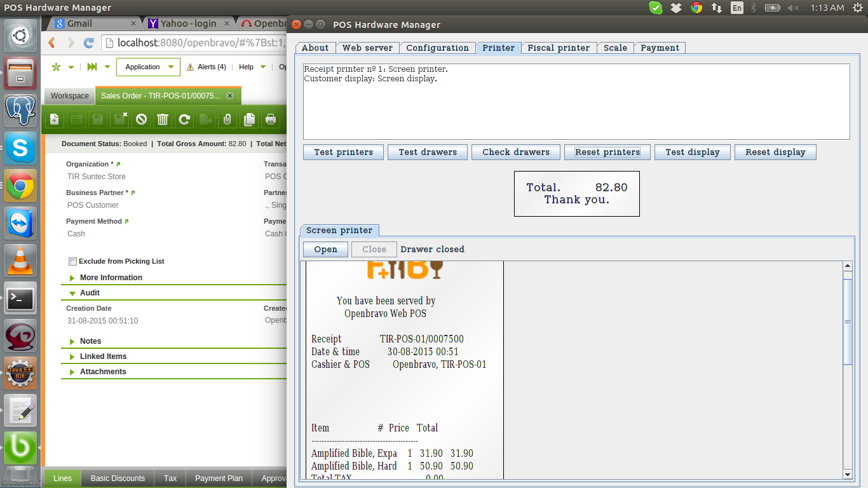868x488 pixels.
Task: Click the Open drawer button
Action: coord(325,250)
